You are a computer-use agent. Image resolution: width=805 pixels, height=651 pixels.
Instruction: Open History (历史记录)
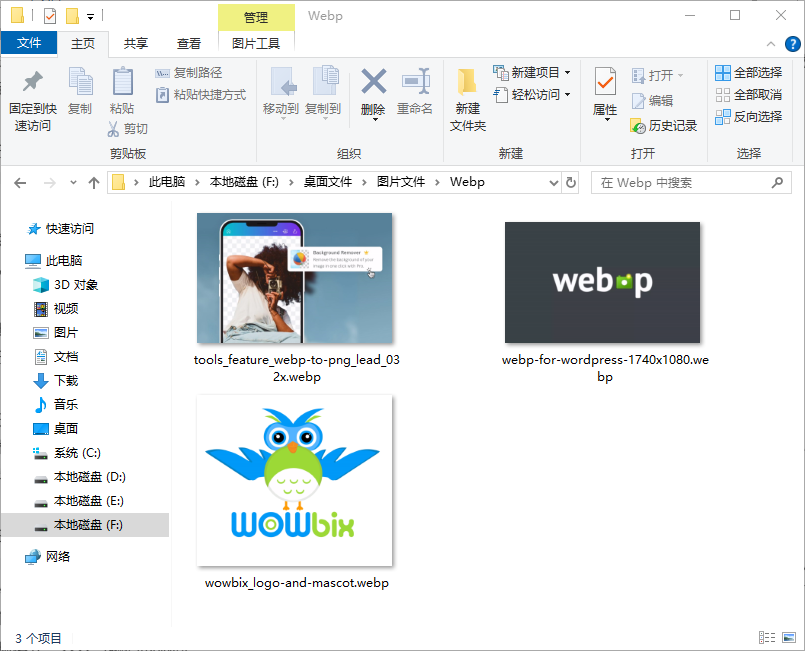pyautogui.click(x=663, y=126)
